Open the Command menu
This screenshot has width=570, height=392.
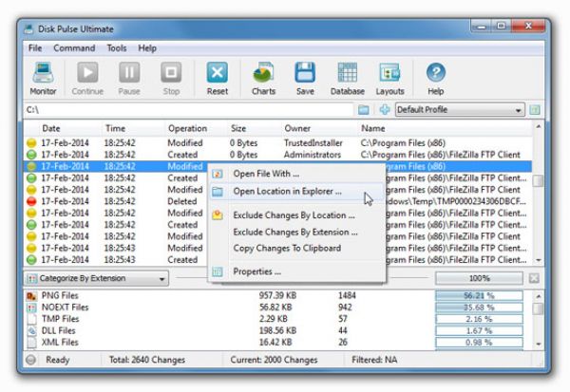[73, 47]
